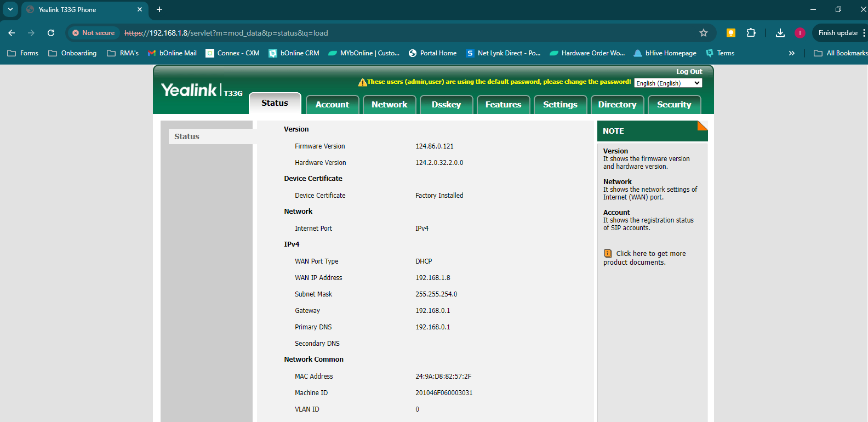Close the Yealink T33G Phone tab
This screenshot has width=868, height=422.
coord(140,9)
